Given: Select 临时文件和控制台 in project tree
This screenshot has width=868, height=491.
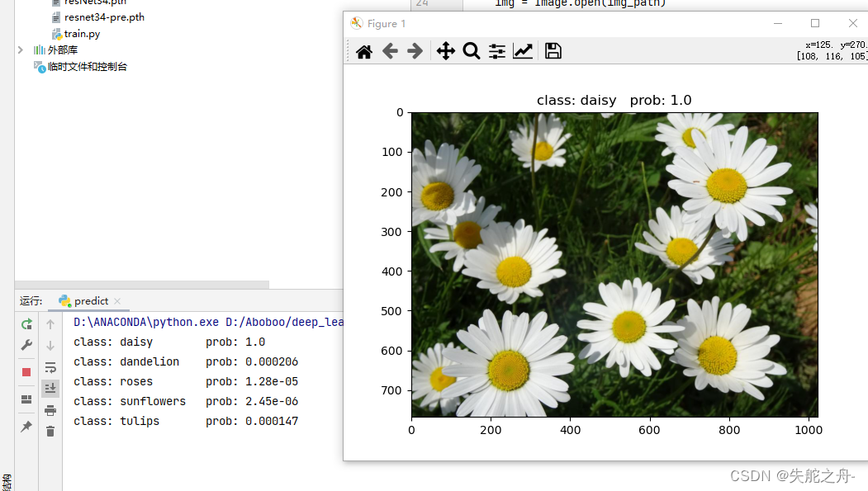Looking at the screenshot, I should (x=87, y=67).
